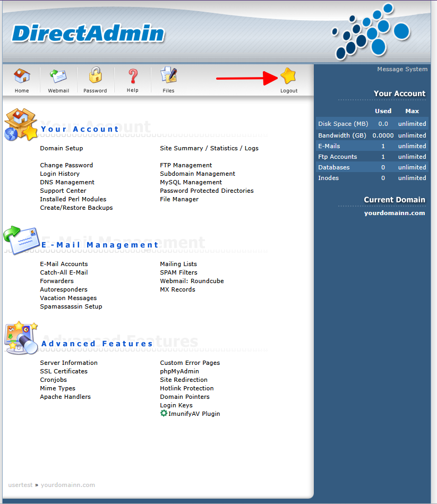The image size is (437, 504).
Task: Open Autoresponders
Action: (x=64, y=289)
